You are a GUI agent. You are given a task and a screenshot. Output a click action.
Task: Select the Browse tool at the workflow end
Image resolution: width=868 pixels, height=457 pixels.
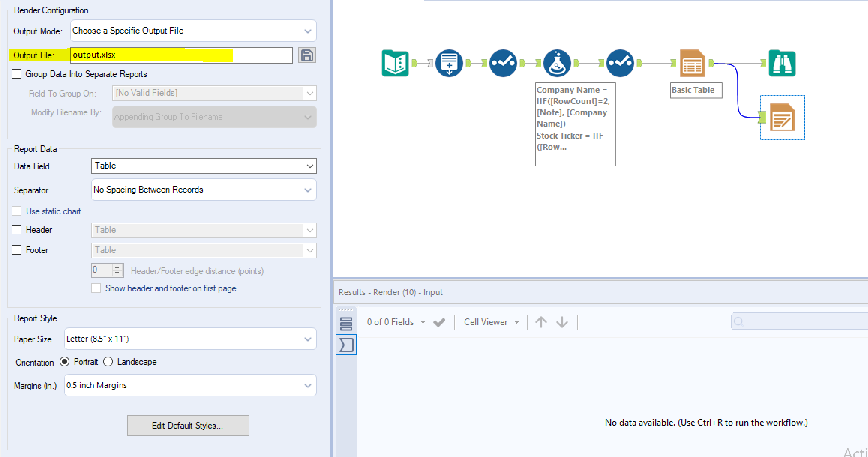[x=782, y=63]
